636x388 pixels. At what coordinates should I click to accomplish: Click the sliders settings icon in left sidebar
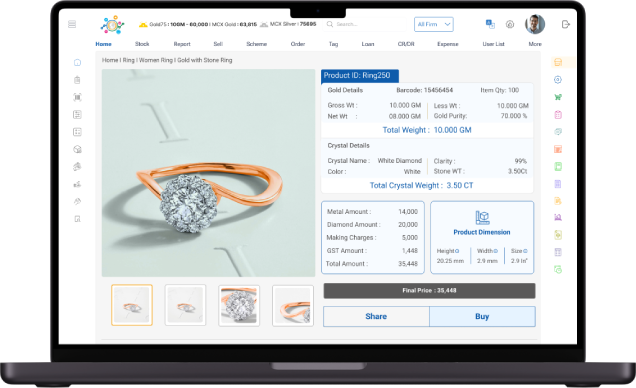click(x=77, y=115)
